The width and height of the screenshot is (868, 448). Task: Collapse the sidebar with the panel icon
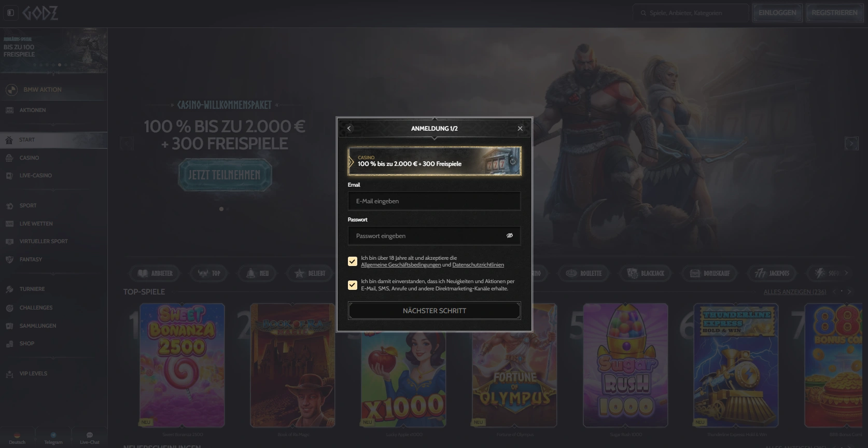(10, 13)
